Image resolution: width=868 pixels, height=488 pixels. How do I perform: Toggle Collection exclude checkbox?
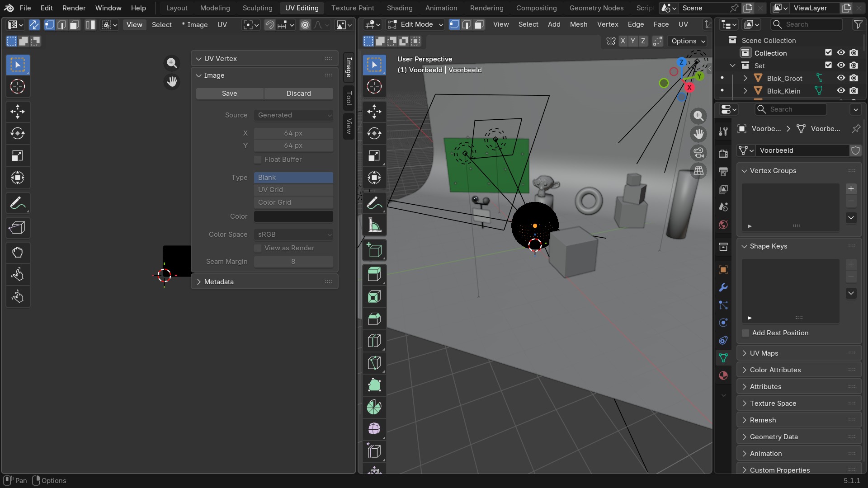click(x=828, y=53)
